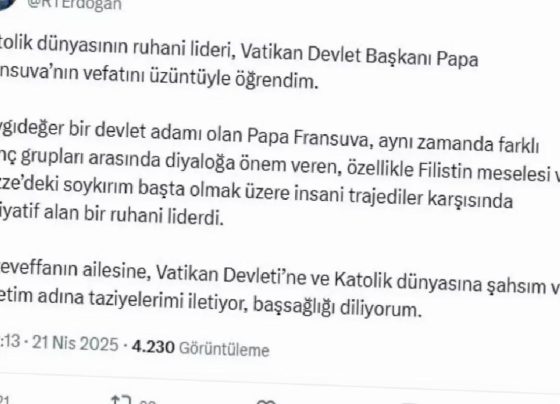Click the word 'diliyorum' ending the tweet
The width and height of the screenshot is (560, 404).
[x=381, y=309]
